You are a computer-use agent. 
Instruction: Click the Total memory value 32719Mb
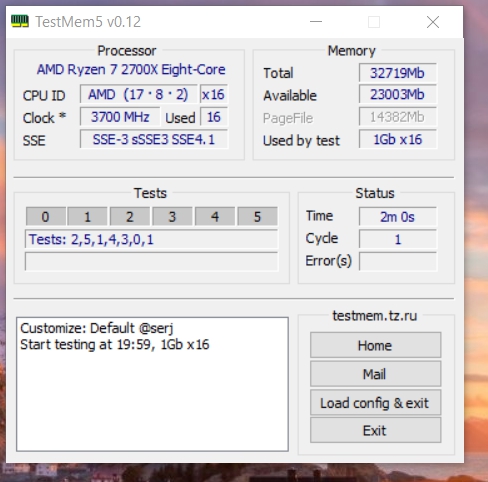coord(398,73)
